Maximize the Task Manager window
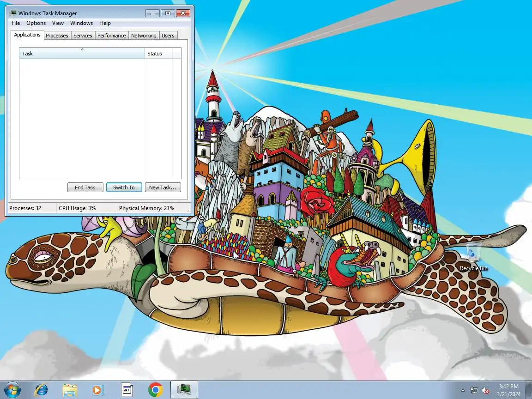This screenshot has width=532, height=399. click(x=168, y=13)
